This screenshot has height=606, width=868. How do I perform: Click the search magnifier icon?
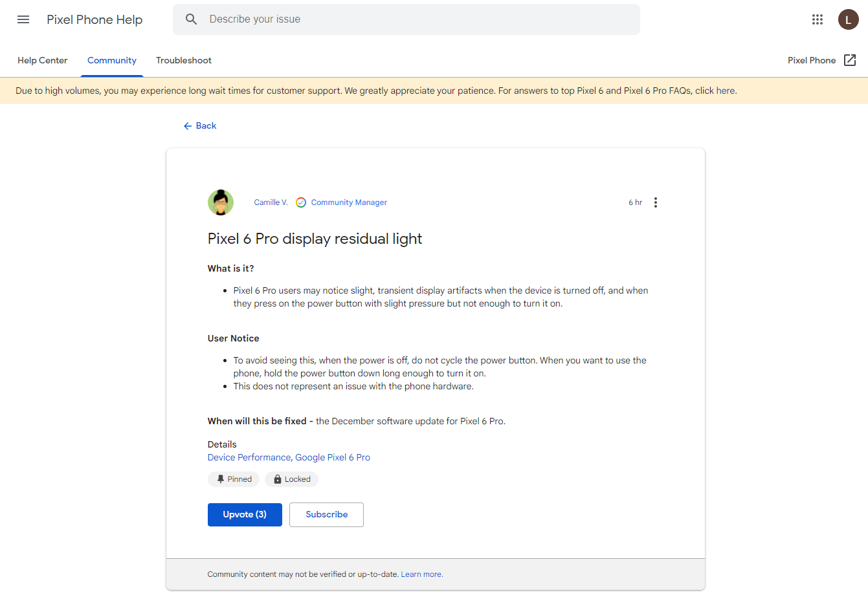[x=191, y=19]
